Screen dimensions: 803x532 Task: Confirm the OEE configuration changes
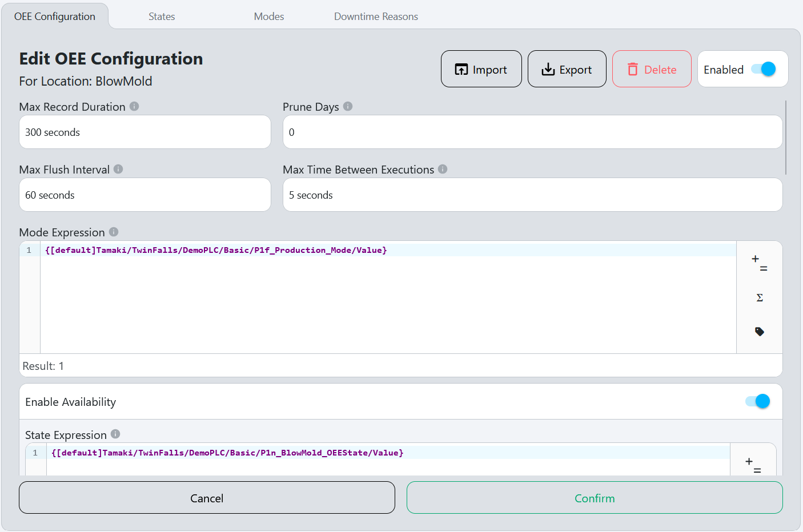pos(594,497)
